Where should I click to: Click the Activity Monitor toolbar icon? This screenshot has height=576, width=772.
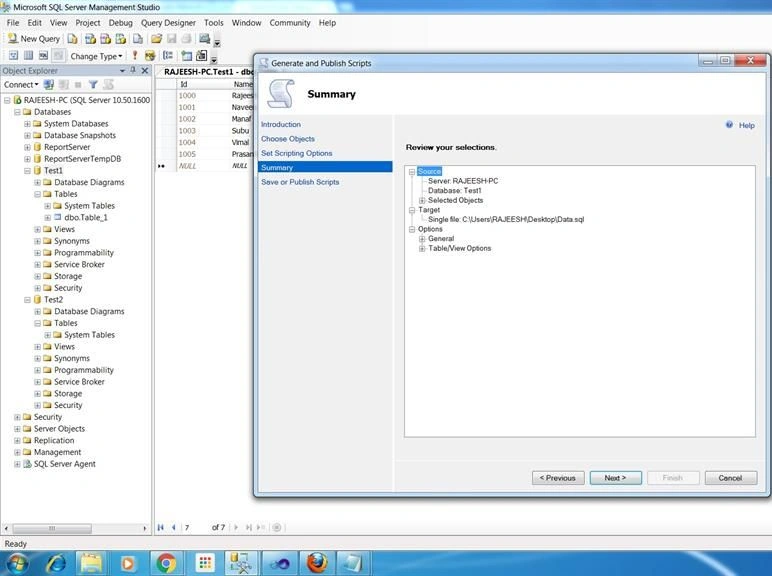(x=204, y=38)
